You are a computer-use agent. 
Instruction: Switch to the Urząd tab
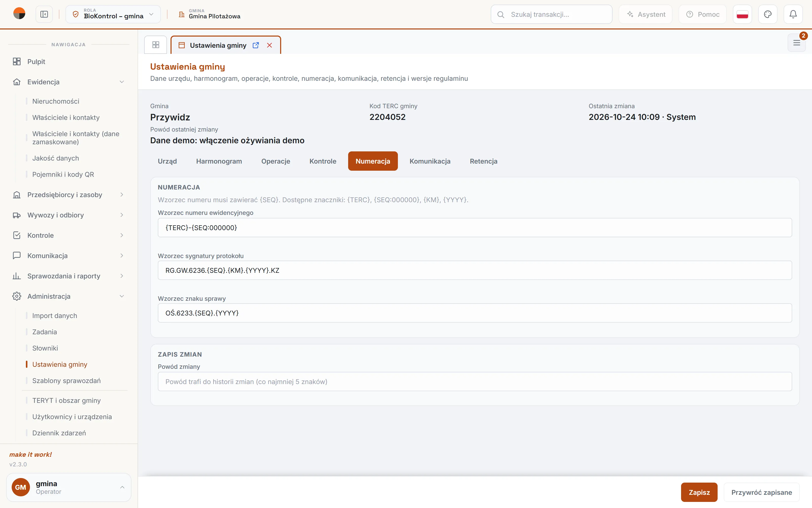[167, 161]
